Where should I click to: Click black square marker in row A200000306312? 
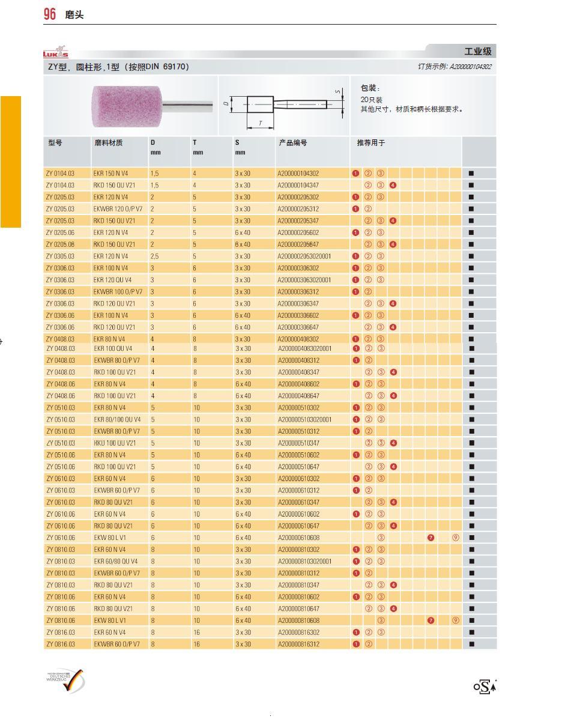(x=471, y=292)
